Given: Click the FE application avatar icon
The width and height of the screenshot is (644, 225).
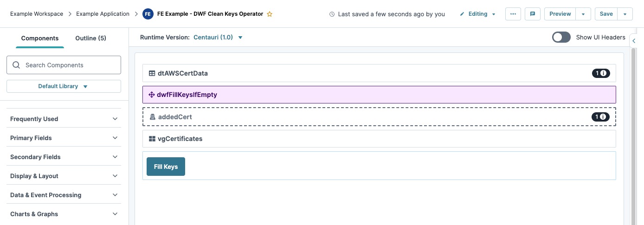Looking at the screenshot, I should [x=148, y=14].
